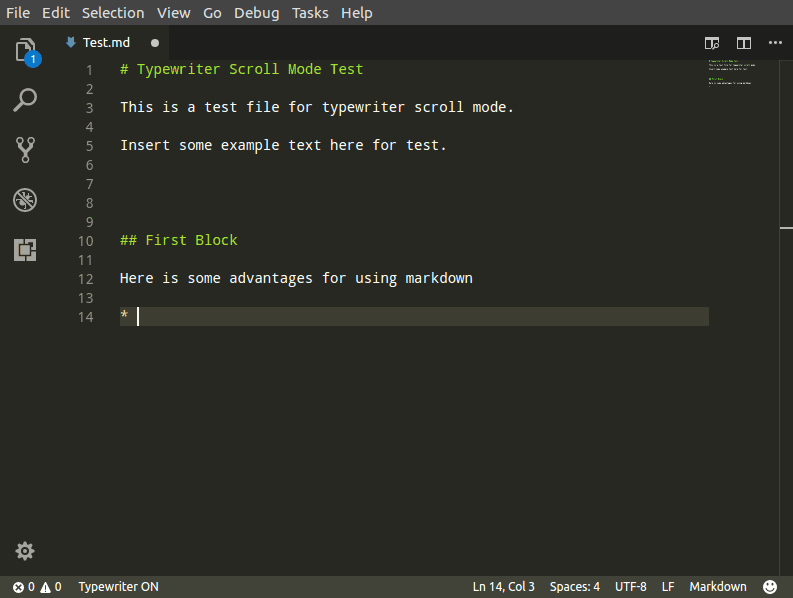Click the minimap code preview
Image resolution: width=793 pixels, height=598 pixels.
point(732,73)
